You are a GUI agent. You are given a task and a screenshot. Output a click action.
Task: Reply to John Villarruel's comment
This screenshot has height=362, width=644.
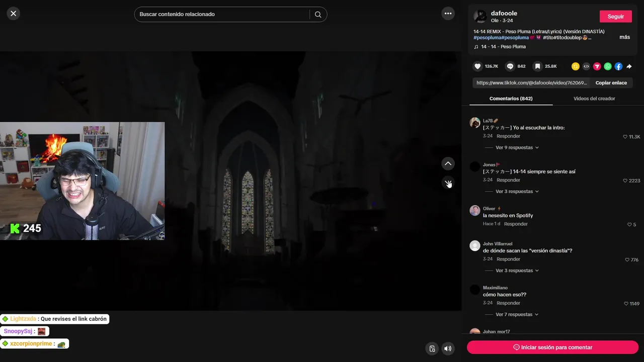pos(508,259)
